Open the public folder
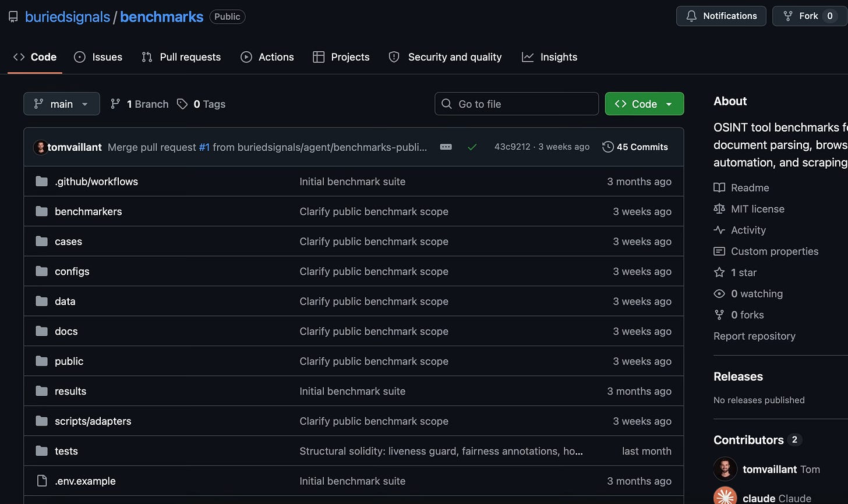Screen dimensions: 848x504 coord(69,361)
